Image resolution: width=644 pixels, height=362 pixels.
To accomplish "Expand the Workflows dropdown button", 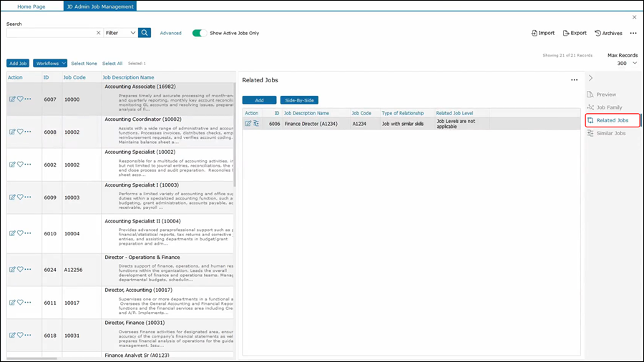I will (x=50, y=64).
